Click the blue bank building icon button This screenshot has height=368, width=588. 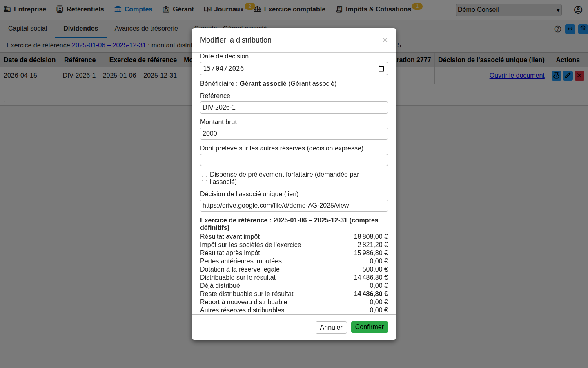point(583,29)
